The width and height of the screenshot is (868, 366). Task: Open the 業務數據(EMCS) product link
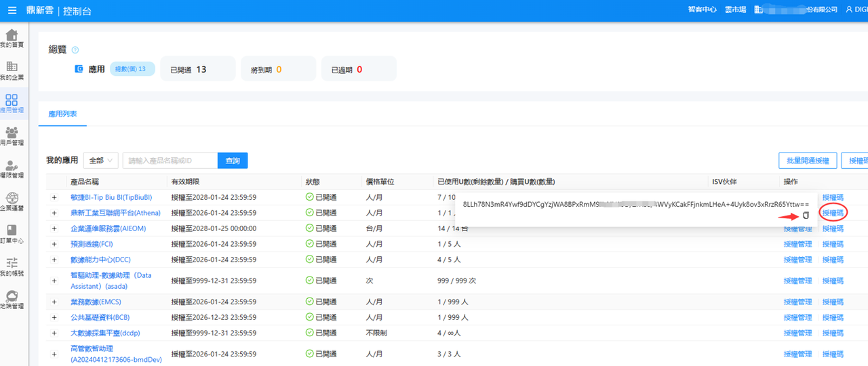click(x=96, y=302)
